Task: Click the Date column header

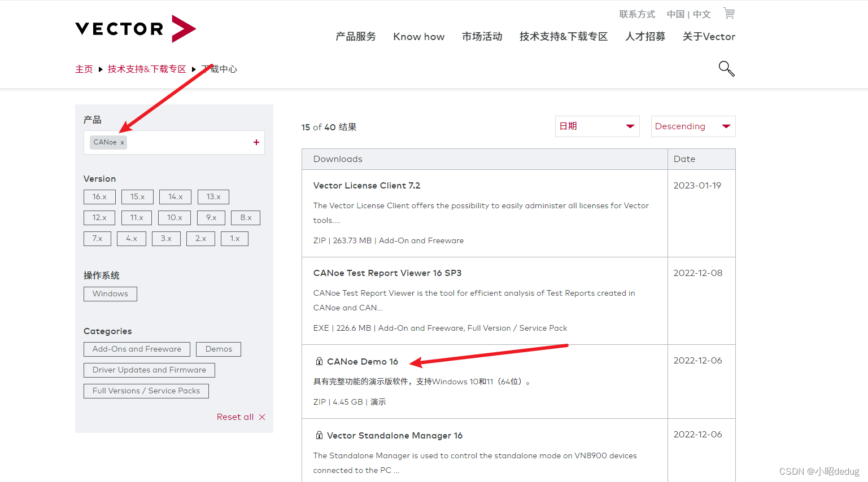Action: pos(684,159)
